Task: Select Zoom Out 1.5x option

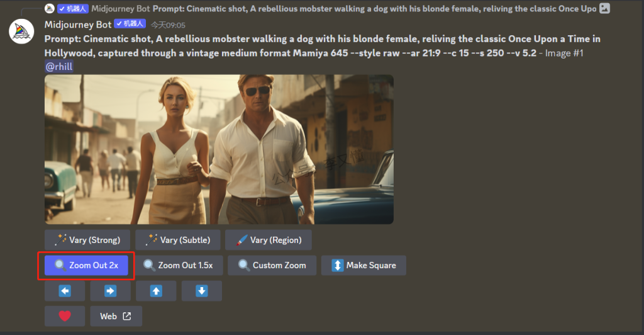Action: pyautogui.click(x=178, y=266)
